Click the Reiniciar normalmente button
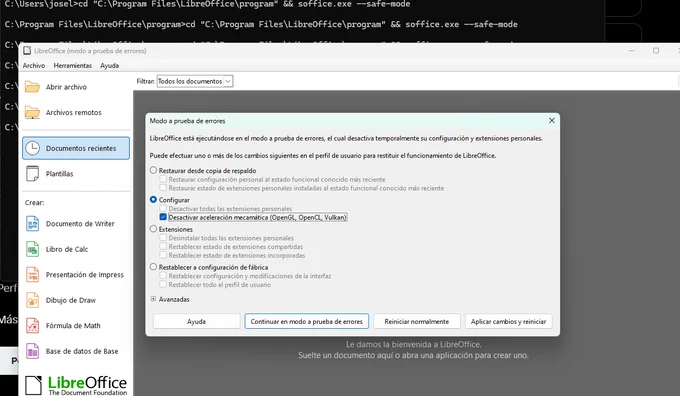Viewport: 680px width, 396px height. point(417,321)
